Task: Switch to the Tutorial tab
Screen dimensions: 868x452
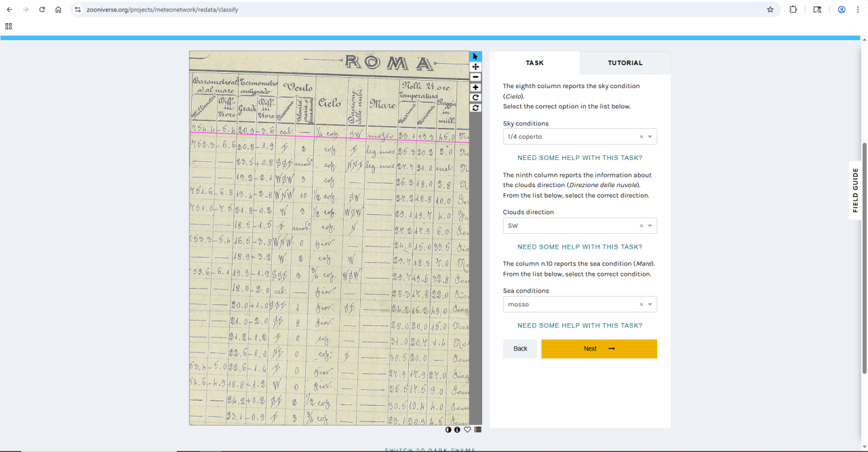Action: pyautogui.click(x=625, y=62)
